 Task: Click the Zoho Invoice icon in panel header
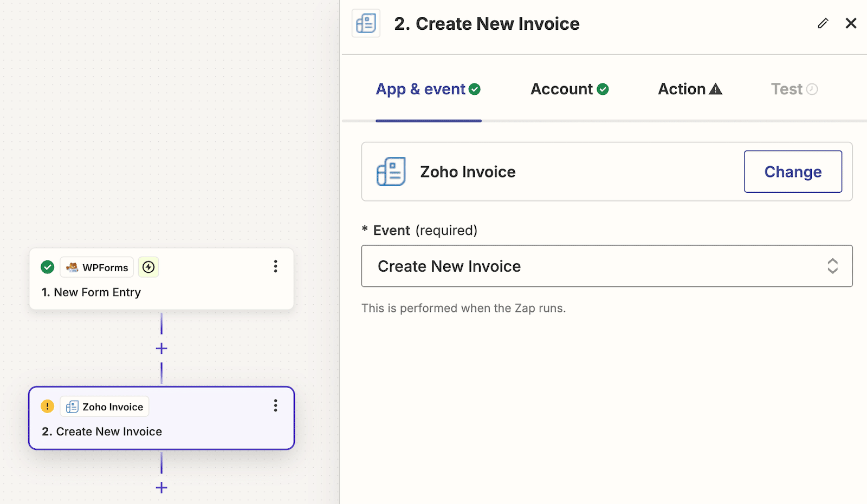(366, 23)
